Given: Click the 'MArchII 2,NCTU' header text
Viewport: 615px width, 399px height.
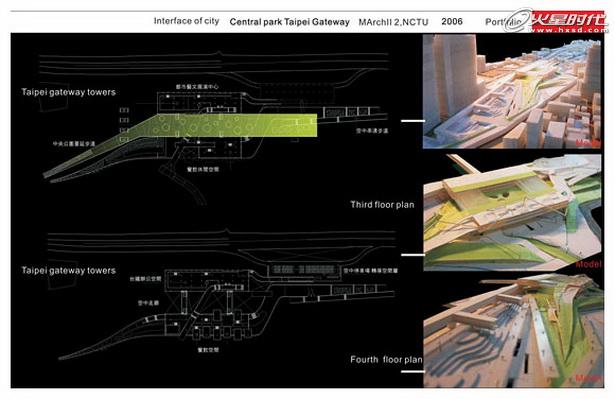Looking at the screenshot, I should tap(393, 22).
